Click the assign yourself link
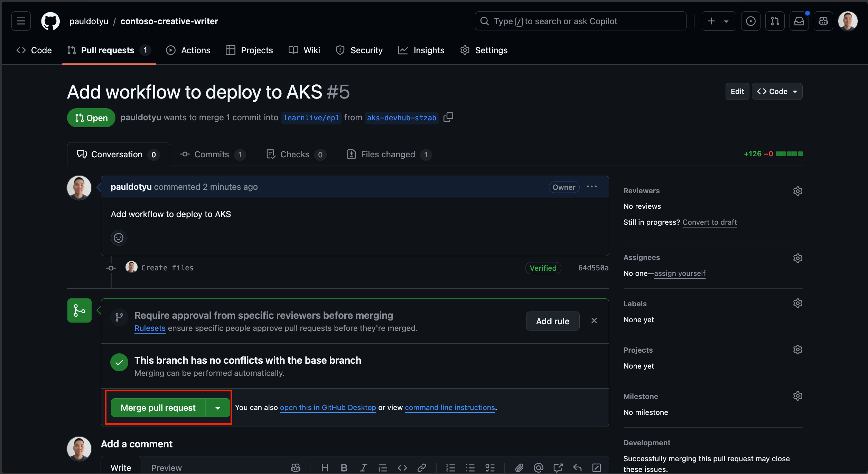Screen dimensions: 868x474 click(x=680, y=273)
